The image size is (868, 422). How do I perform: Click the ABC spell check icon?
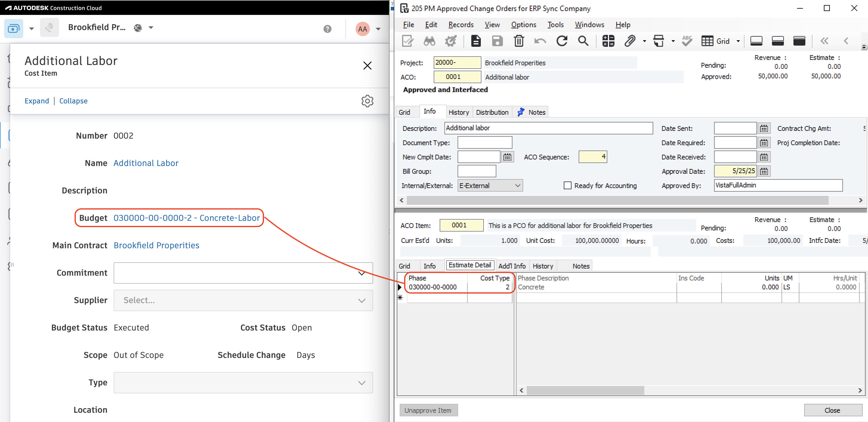pyautogui.click(x=687, y=41)
